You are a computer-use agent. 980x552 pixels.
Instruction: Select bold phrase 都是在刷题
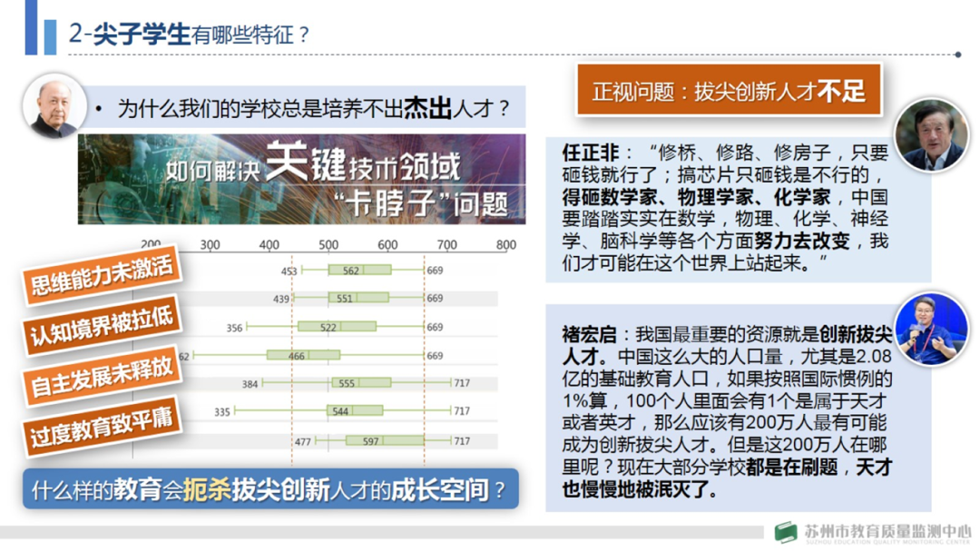click(791, 467)
